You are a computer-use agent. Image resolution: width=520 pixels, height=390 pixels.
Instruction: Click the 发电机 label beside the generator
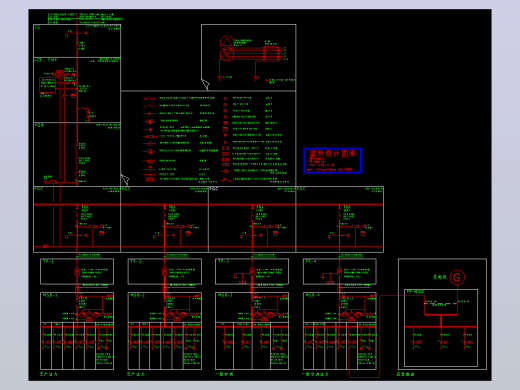coord(440,277)
